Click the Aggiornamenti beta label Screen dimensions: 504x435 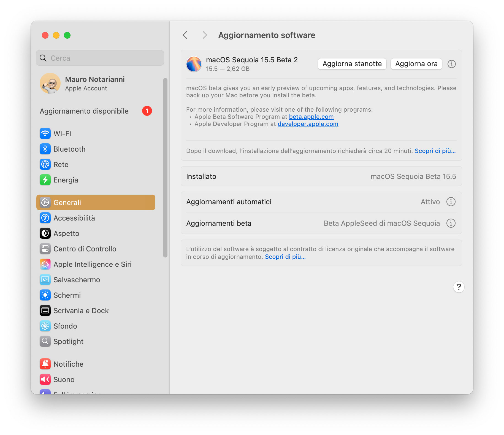219,223
